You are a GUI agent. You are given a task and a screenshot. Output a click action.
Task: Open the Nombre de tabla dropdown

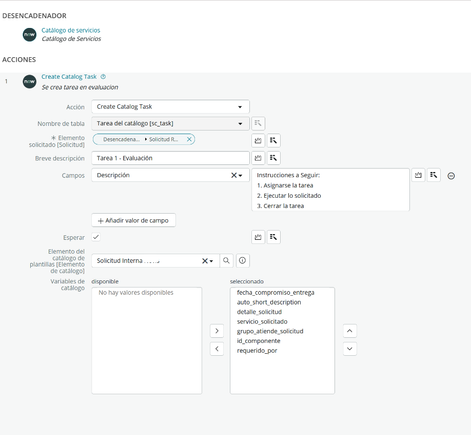pyautogui.click(x=170, y=123)
